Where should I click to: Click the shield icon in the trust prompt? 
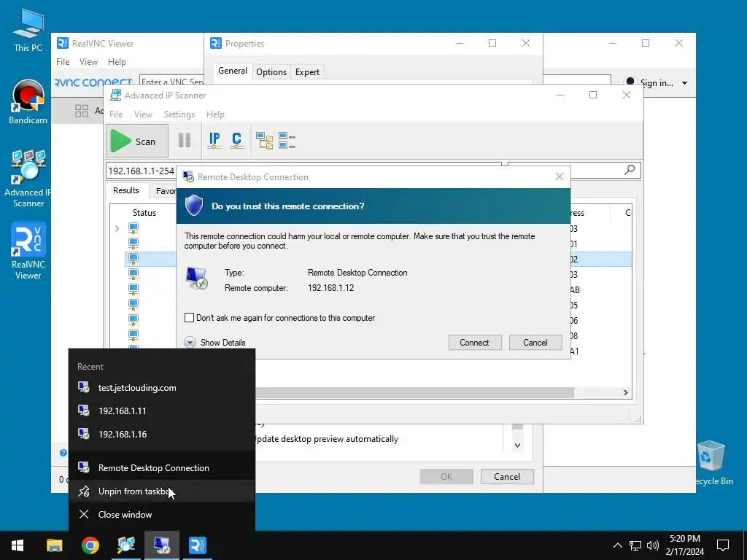tap(194, 205)
